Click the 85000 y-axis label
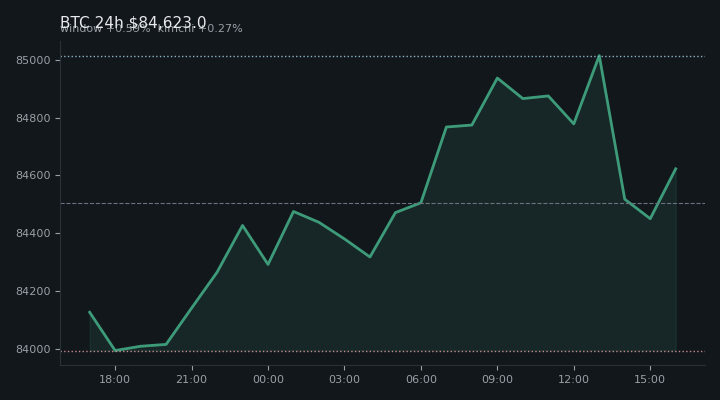 (33, 61)
